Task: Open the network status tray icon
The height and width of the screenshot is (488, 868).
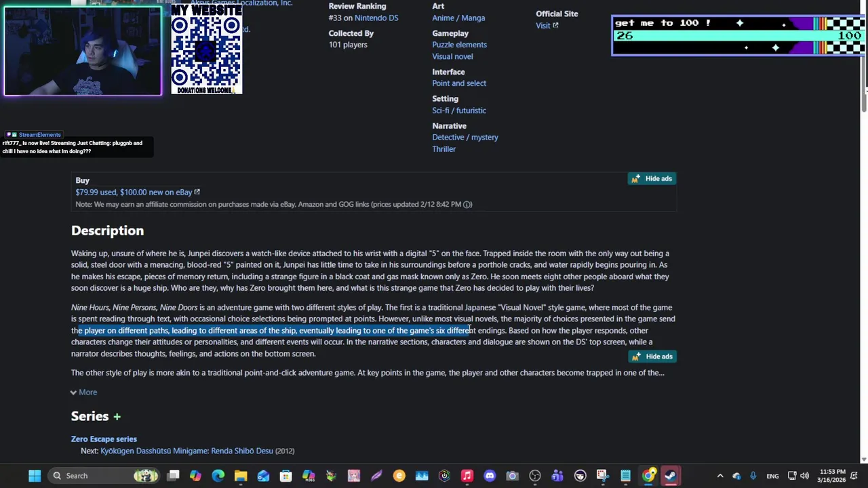Action: [x=792, y=476]
